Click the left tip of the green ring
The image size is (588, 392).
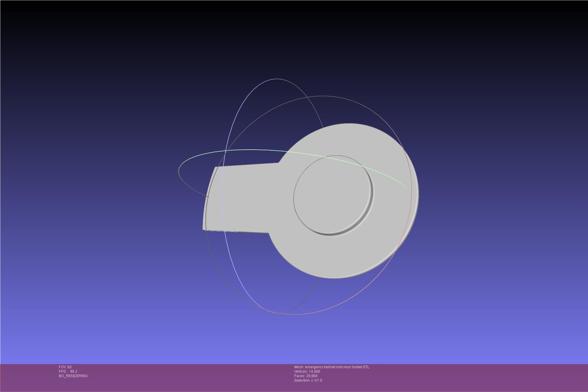[179, 172]
